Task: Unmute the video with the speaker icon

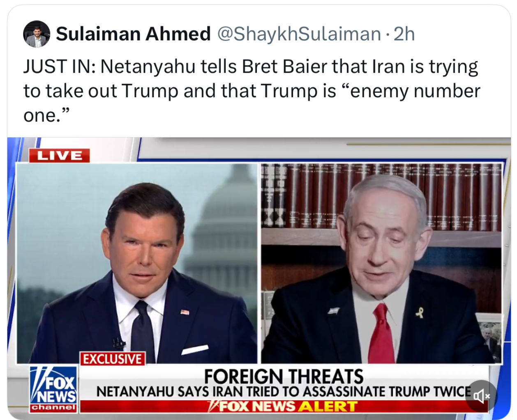Action: point(481,396)
